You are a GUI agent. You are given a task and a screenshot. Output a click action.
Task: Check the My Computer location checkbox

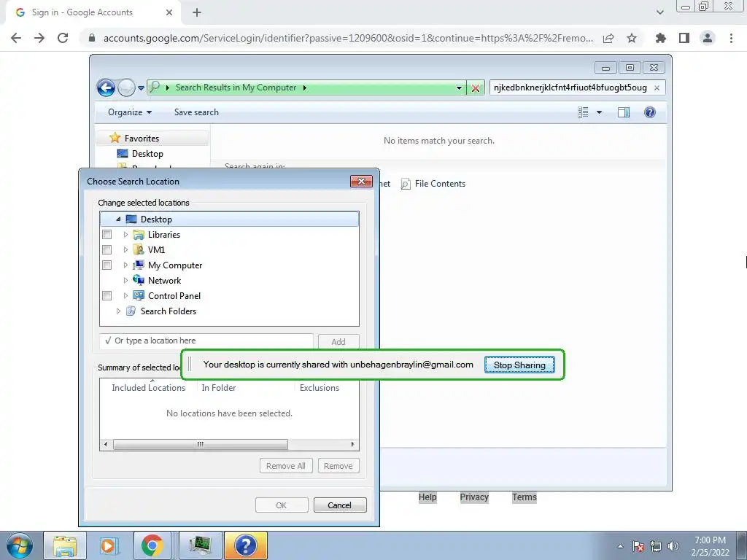tap(107, 265)
